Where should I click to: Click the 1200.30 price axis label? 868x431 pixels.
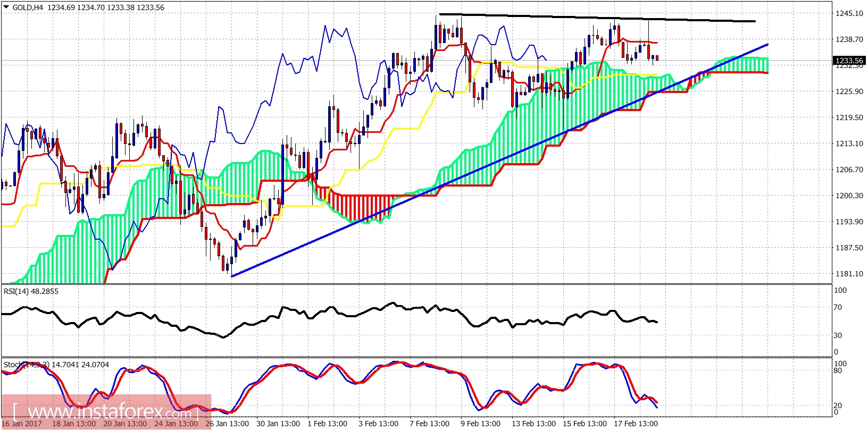coord(849,196)
